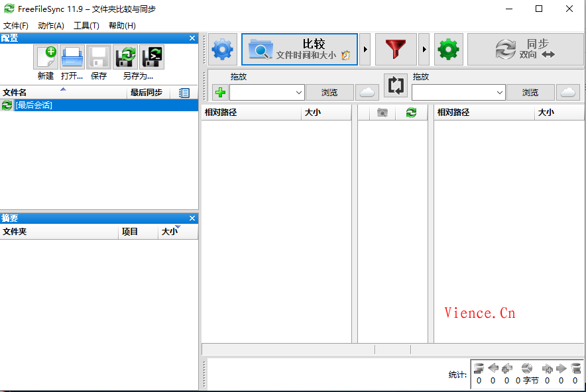Open comparison settings blue gear icon
586x392 pixels.
pos(223,50)
